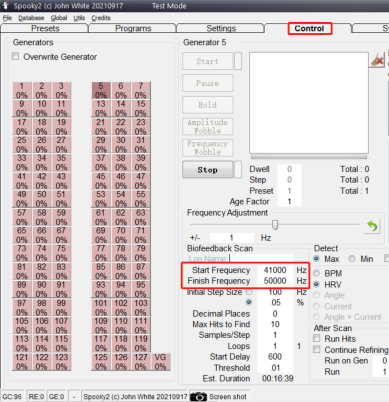
Task: Click the Frequency Wobble button
Action: [207, 148]
